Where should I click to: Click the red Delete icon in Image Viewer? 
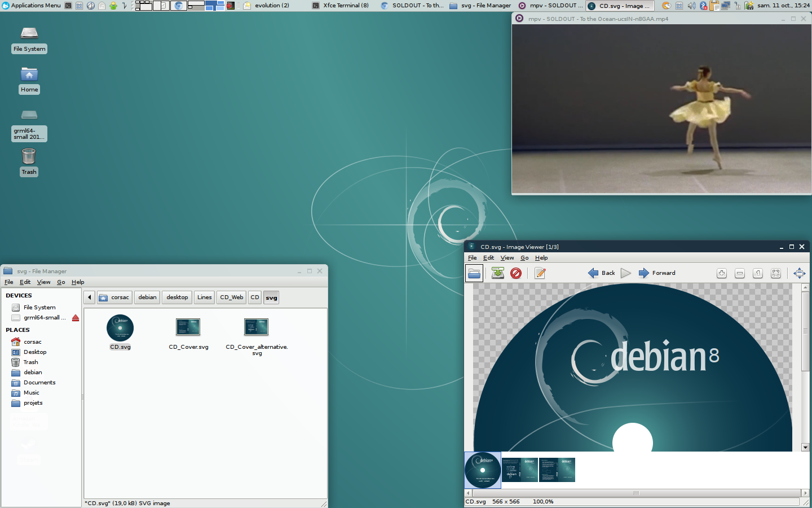click(x=516, y=273)
